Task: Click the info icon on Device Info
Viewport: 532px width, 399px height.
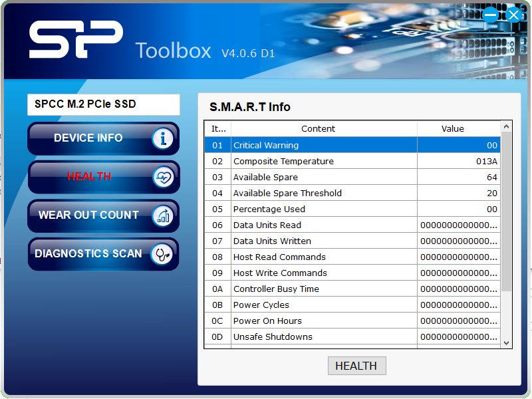Action: (163, 138)
